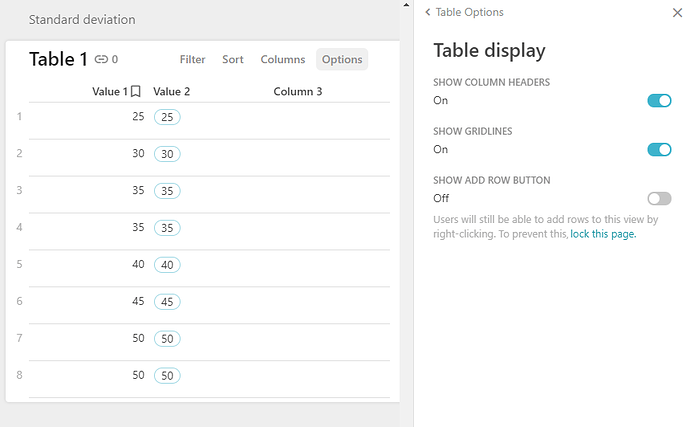Enable the Show Add Row Button toggle
690x427 pixels.
(659, 198)
